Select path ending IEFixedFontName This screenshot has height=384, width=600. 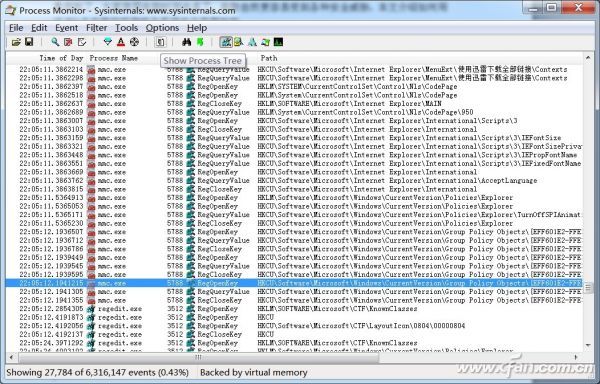[x=419, y=164]
